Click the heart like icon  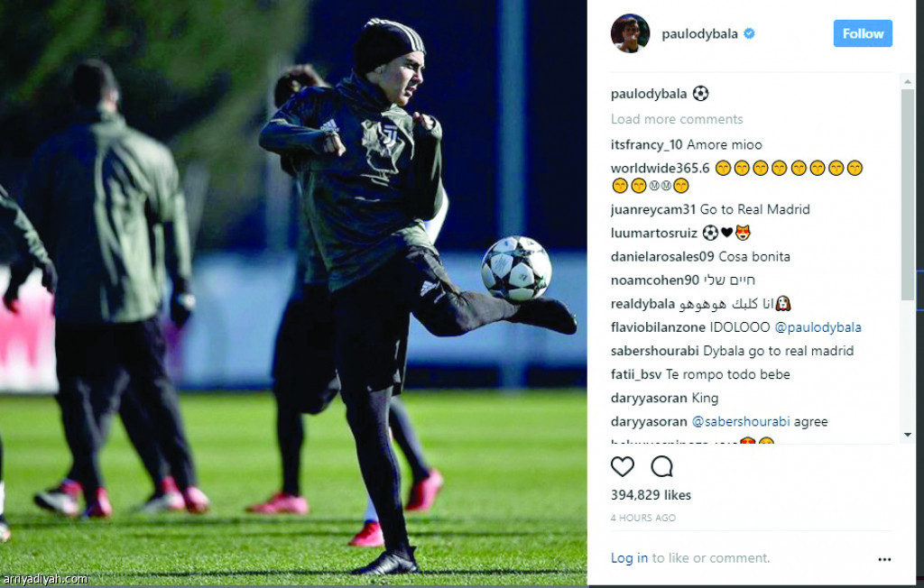point(623,466)
